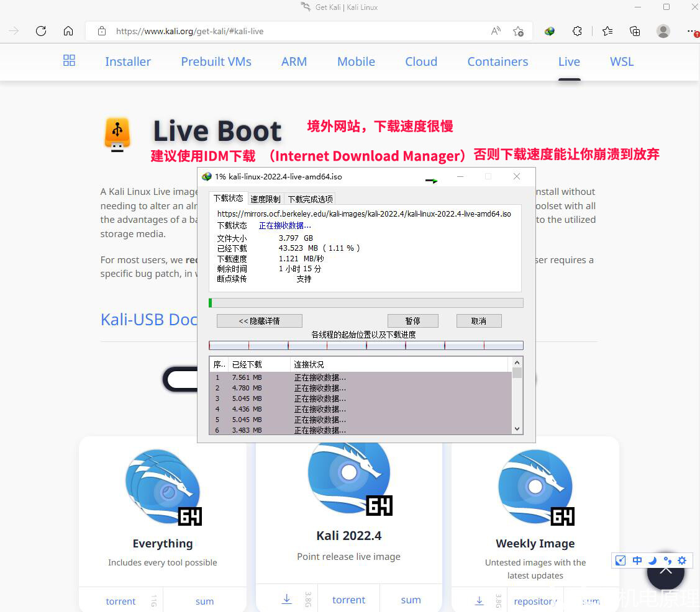Click the IDM download URL text
This screenshot has width=700, height=612.
(x=364, y=214)
